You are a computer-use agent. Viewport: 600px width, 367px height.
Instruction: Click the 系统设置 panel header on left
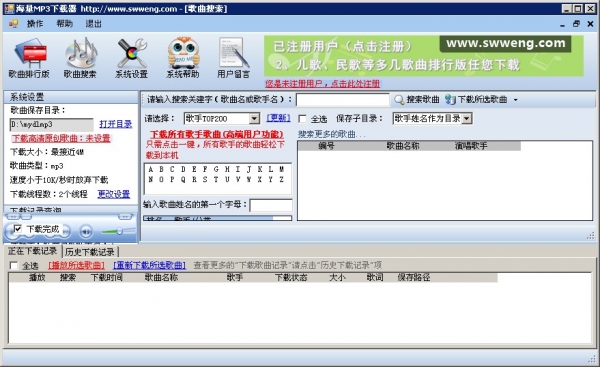coord(71,97)
